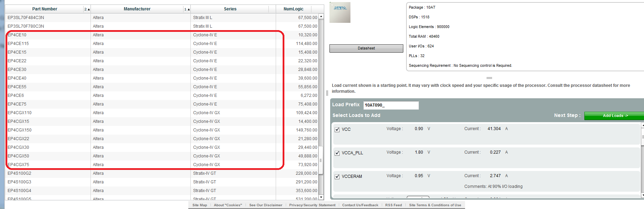Image resolution: width=644 pixels, height=209 pixels.
Task: Select the EP4CE22 part row
Action: click(x=162, y=61)
